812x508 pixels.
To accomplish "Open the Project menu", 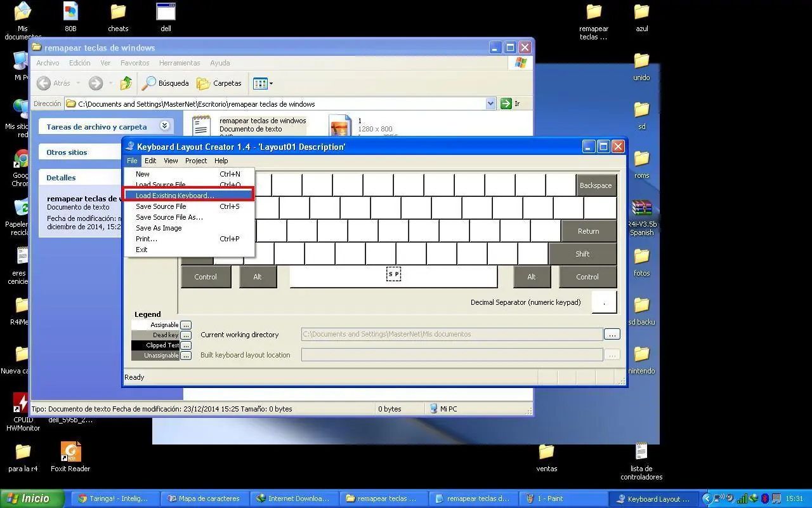I will [196, 161].
